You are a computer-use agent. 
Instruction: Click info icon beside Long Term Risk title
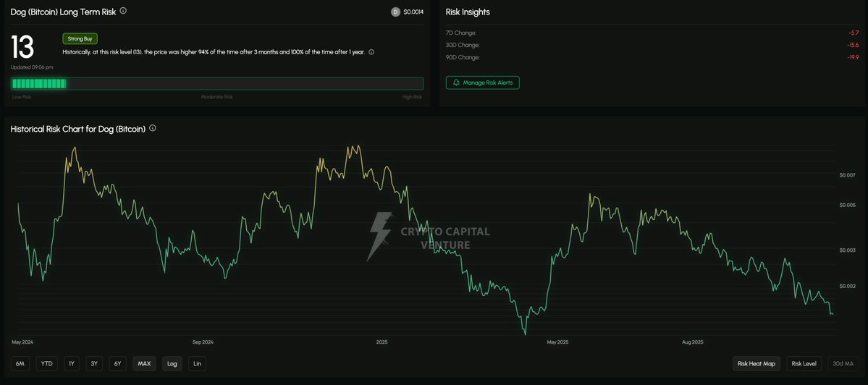[x=123, y=11]
